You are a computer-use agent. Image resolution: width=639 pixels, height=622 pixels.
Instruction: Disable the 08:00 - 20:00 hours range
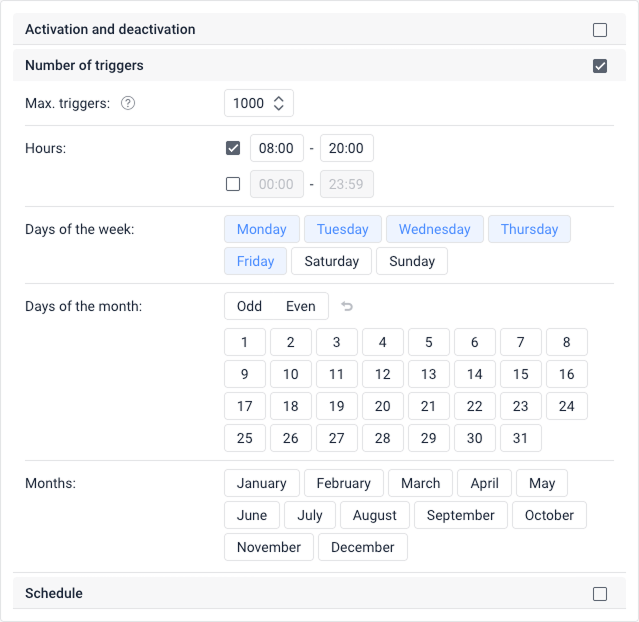[x=233, y=148]
